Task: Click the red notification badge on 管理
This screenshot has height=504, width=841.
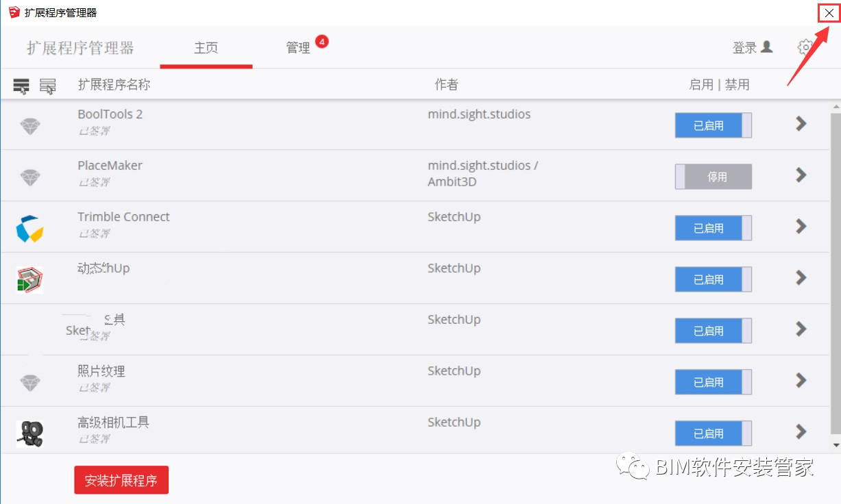Action: coord(322,42)
